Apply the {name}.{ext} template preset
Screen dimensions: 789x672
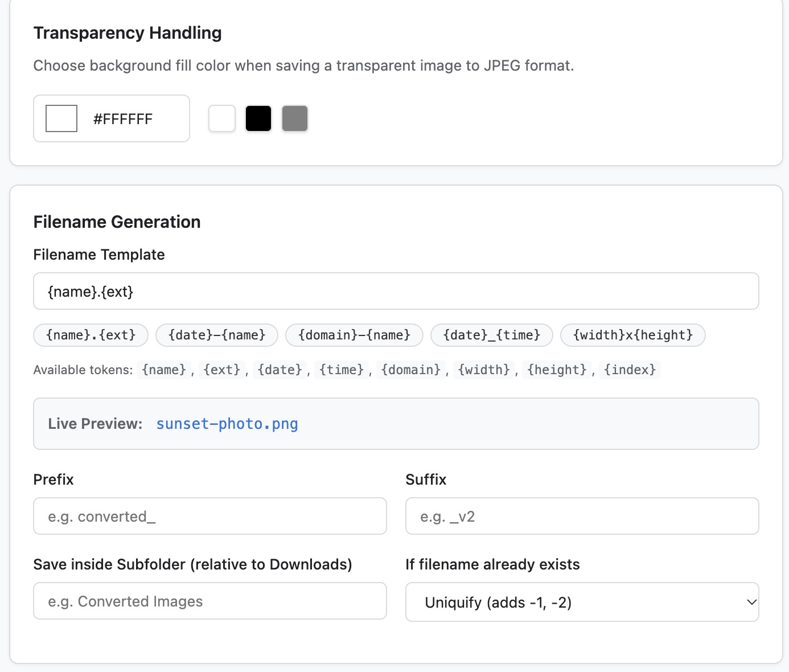[91, 335]
